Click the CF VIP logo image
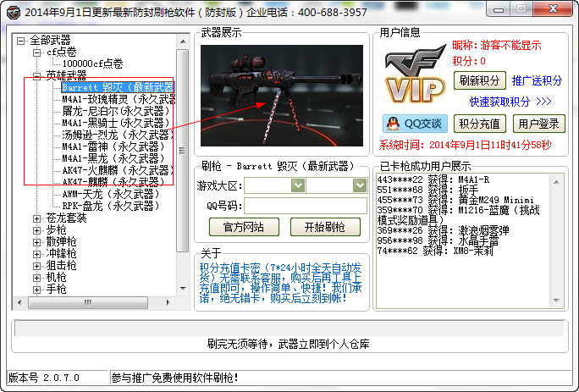Image resolution: width=579 pixels, height=392 pixels. click(414, 74)
